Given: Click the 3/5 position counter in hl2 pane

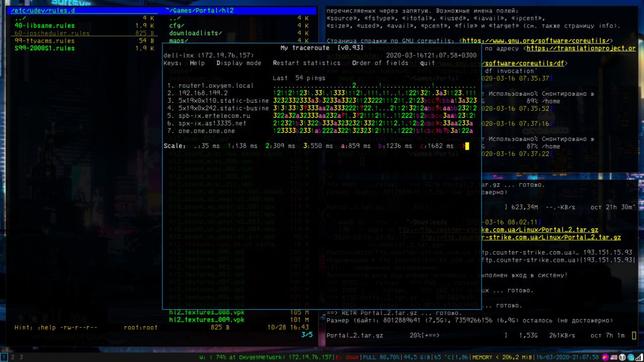Looking at the screenshot, I should [x=307, y=334].
